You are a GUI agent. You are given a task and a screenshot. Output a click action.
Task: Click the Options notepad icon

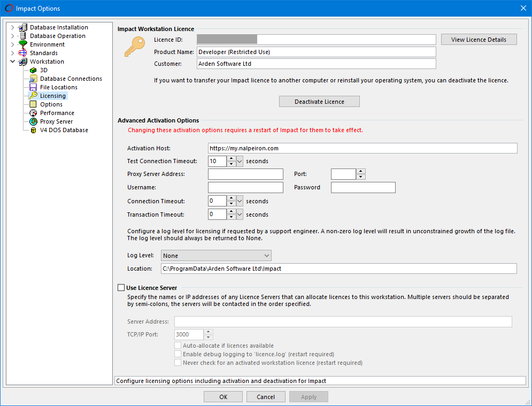click(x=33, y=104)
